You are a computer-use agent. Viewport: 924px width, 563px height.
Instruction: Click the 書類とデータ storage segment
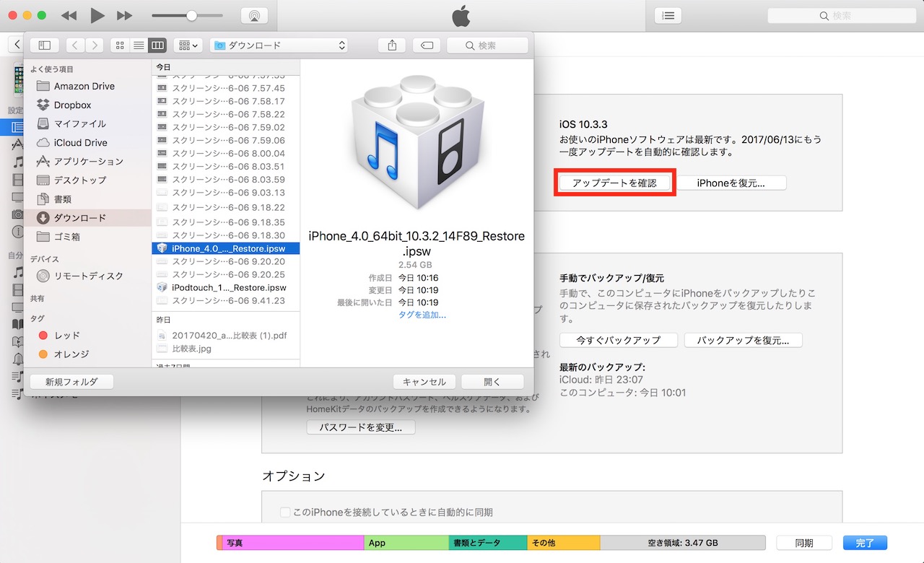(488, 543)
